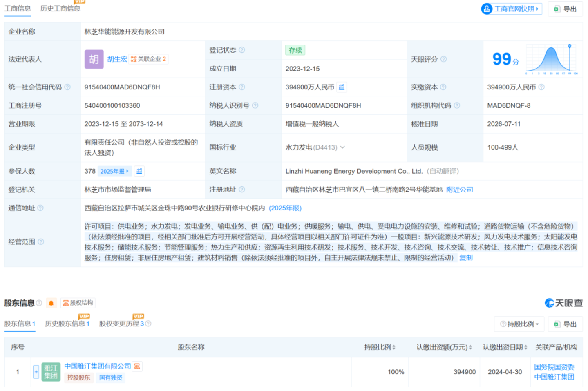Click equity chart icon after 中国雅江集团有限公司
This screenshot has width=588, height=391.
tap(137, 366)
